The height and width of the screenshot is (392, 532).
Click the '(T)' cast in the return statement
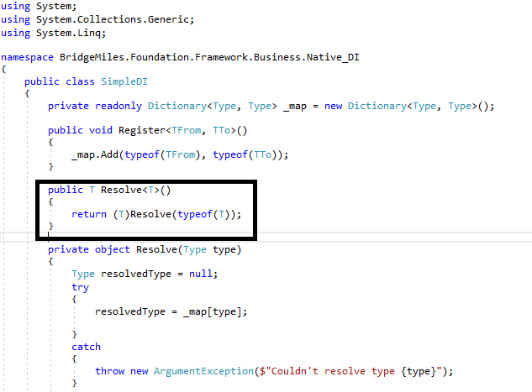click(x=122, y=214)
